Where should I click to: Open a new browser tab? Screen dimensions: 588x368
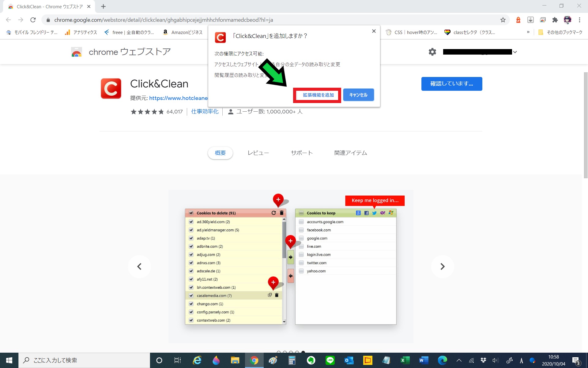(x=103, y=6)
